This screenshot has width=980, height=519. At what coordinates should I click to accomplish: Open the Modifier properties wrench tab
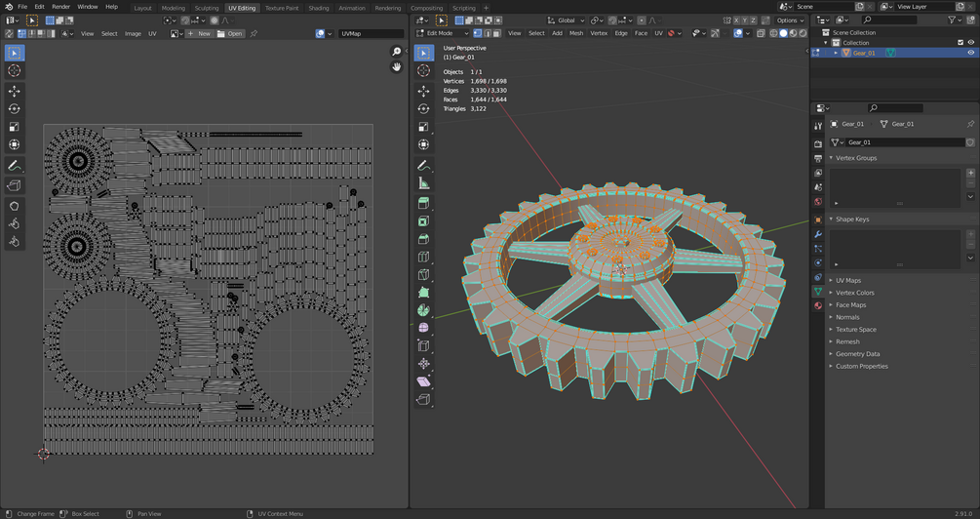[x=818, y=234]
